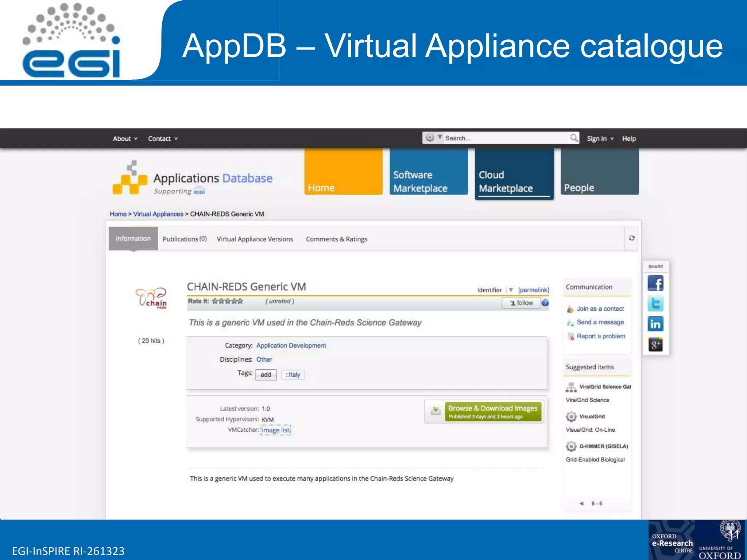Rate the appliance with stars
Image resolution: width=747 pixels, height=560 pixels.
click(227, 301)
